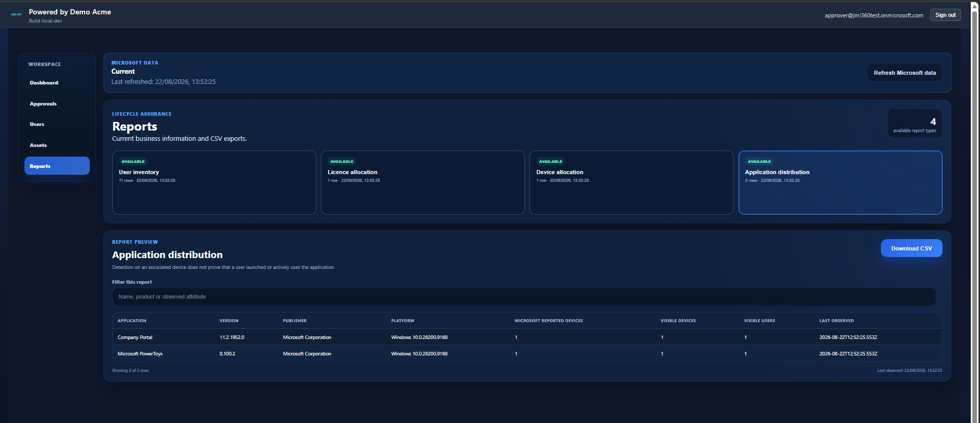Refresh Microsoft data
Screen dimensions: 980x423
(905, 73)
